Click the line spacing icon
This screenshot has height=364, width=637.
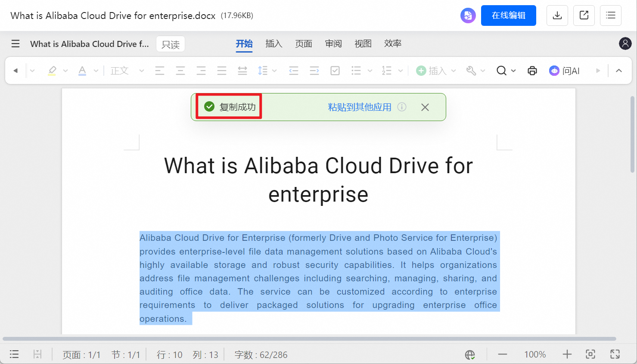click(263, 71)
